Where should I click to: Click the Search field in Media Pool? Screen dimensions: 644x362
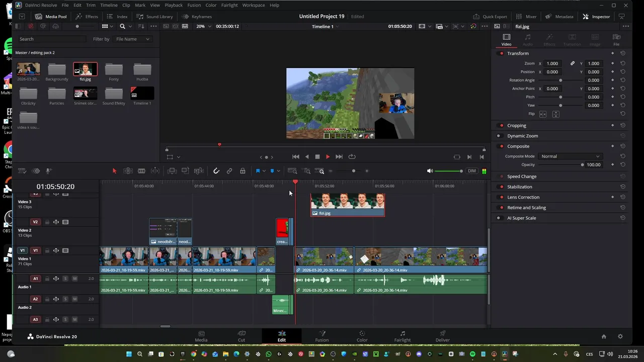53,39
